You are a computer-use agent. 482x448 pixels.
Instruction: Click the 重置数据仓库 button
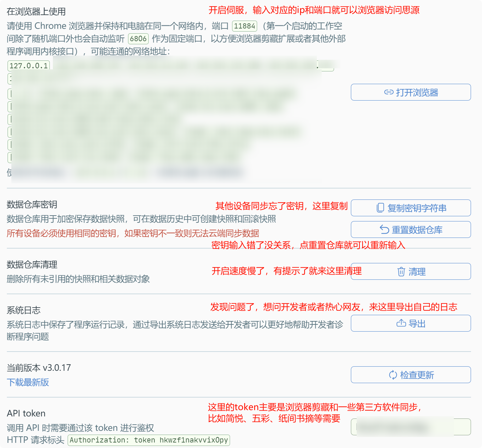pyautogui.click(x=411, y=230)
